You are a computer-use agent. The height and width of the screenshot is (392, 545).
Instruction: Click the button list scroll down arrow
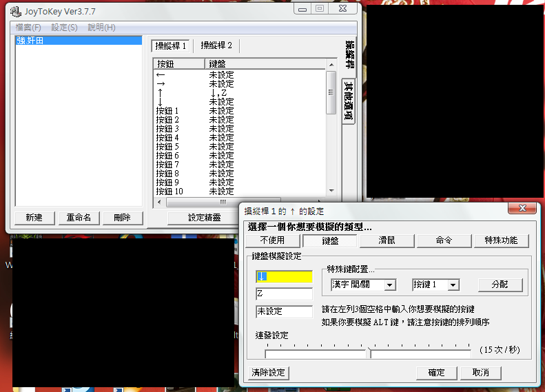coord(331,191)
